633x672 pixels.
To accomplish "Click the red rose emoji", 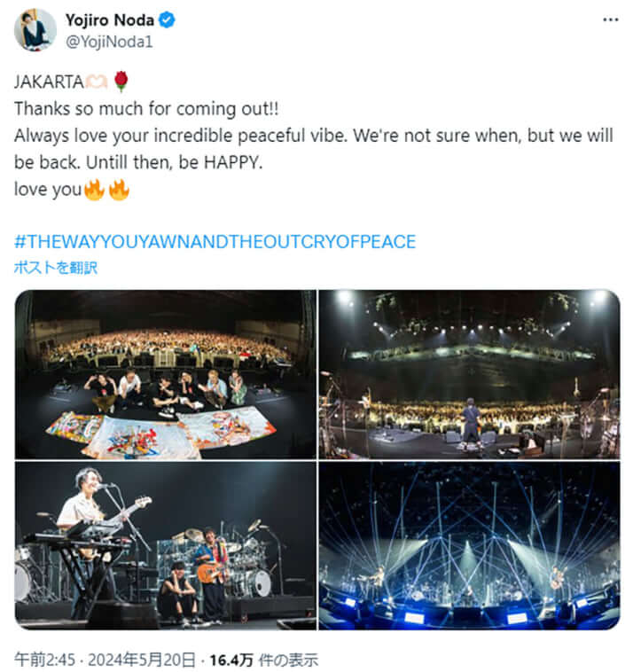I will coord(121,82).
